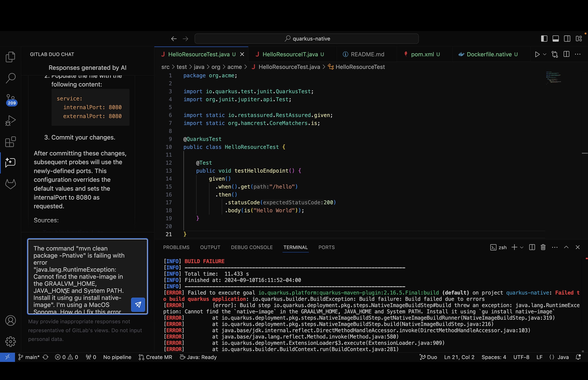Screen dimensions: 588x380
Task: Select the zsh terminal instance
Action: [x=498, y=247]
